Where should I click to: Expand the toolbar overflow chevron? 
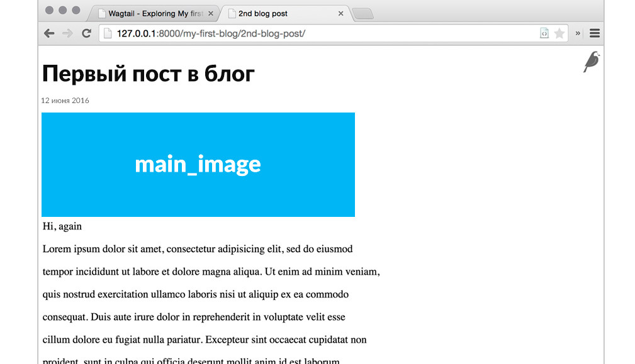576,33
